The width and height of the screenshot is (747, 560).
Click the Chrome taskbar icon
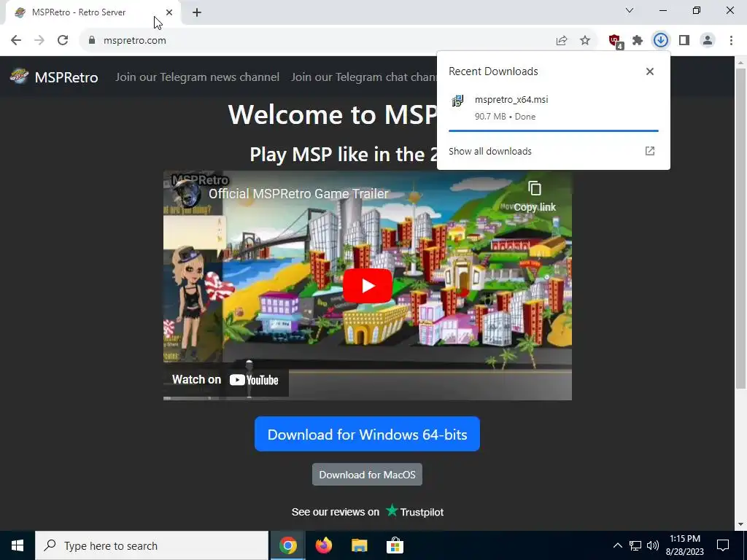[287, 545]
